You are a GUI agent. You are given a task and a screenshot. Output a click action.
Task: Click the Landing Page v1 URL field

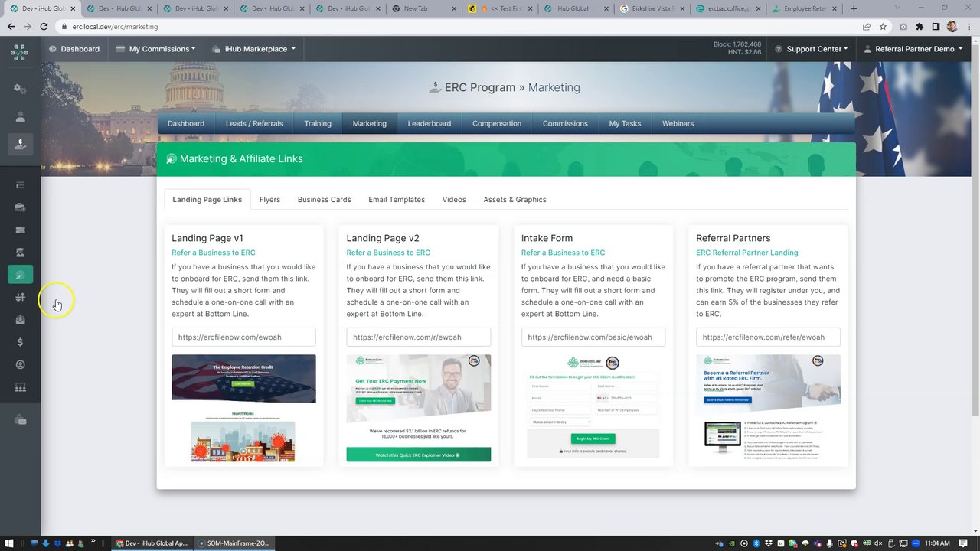(x=243, y=337)
